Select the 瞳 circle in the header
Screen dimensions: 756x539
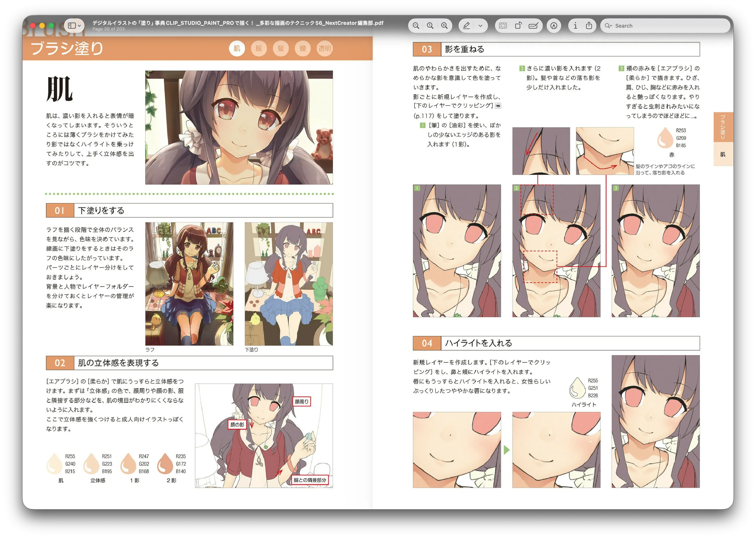pyautogui.click(x=303, y=48)
